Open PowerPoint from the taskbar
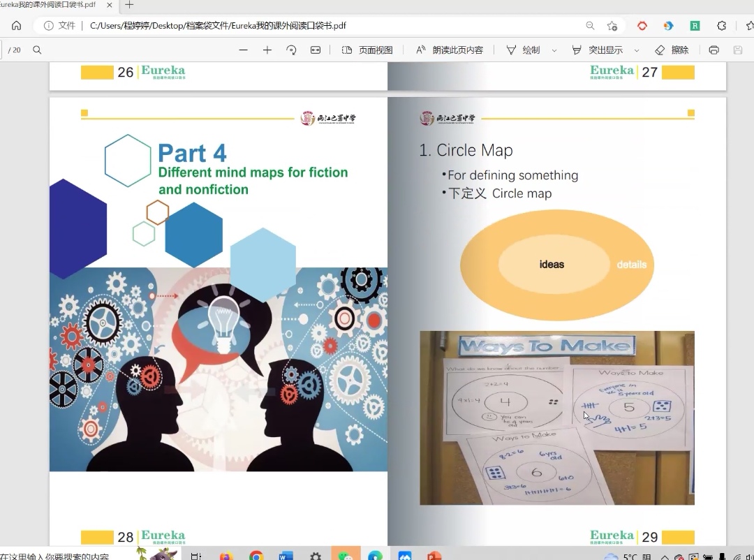754x560 pixels. (x=434, y=556)
